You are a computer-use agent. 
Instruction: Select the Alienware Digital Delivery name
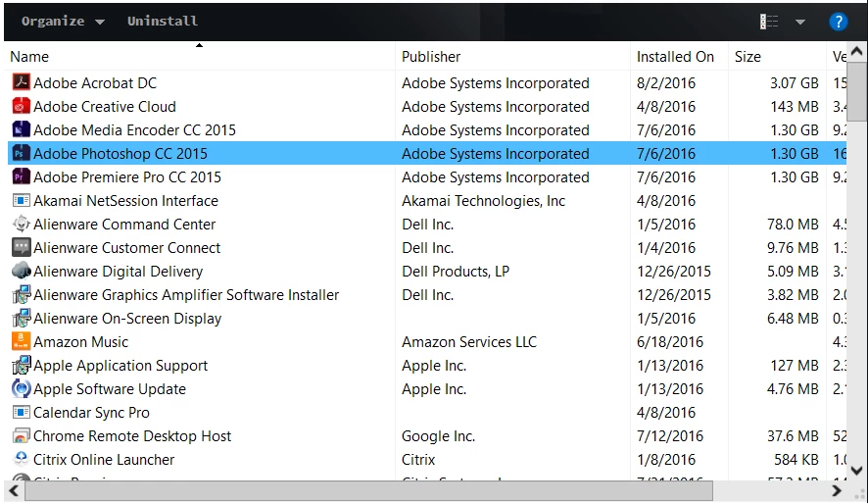[118, 272]
